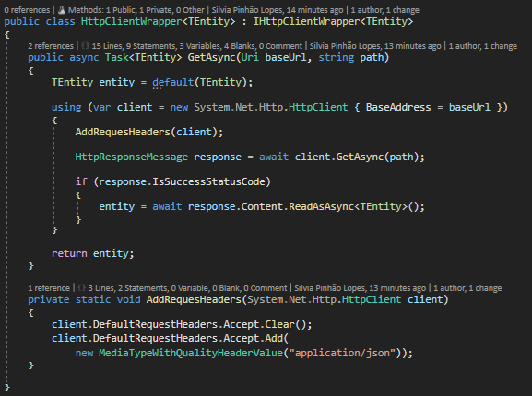Image resolution: width=532 pixels, height=396 pixels.
Task: Click the IHttpClientWrapper interface name
Action: click(306, 22)
